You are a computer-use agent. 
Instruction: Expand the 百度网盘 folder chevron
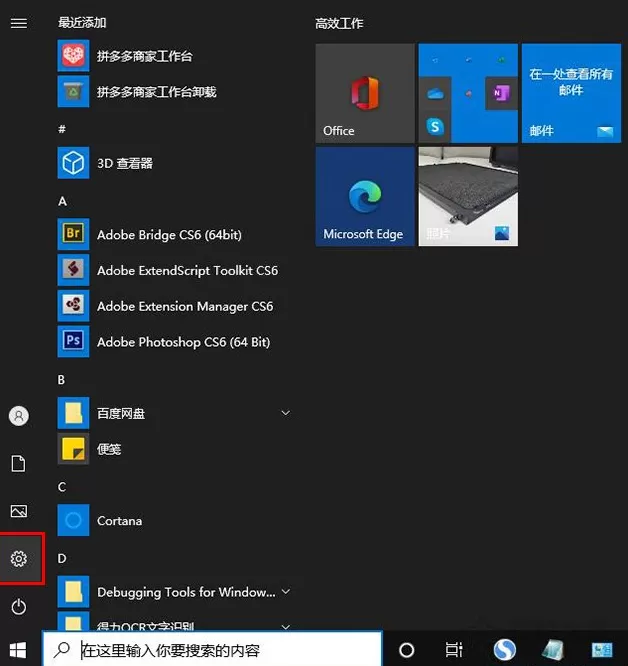coord(286,413)
